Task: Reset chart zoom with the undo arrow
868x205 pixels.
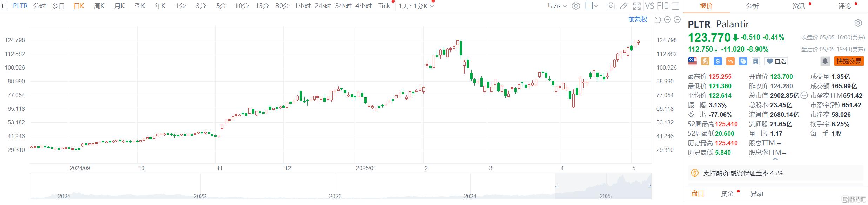Action: coord(658,20)
